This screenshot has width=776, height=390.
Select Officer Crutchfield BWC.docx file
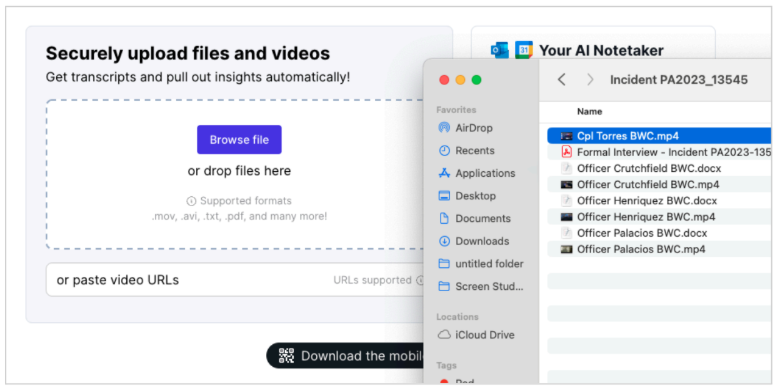tap(659, 168)
